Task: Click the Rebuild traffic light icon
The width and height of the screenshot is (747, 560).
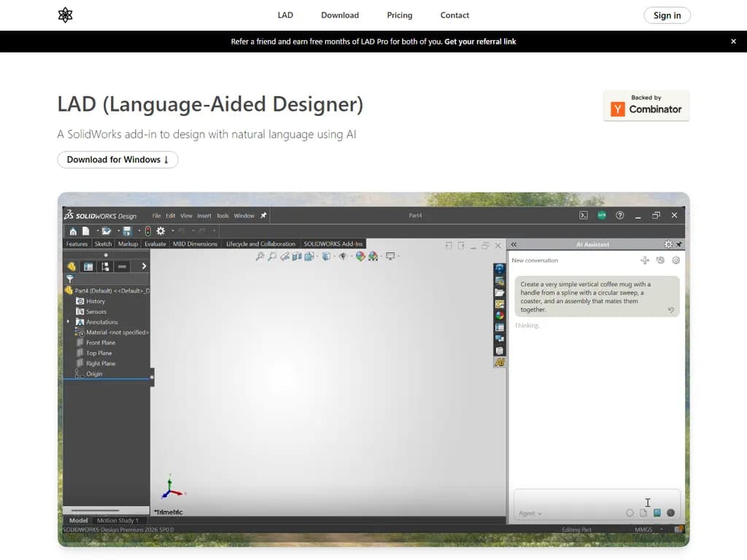Action: 147,231
